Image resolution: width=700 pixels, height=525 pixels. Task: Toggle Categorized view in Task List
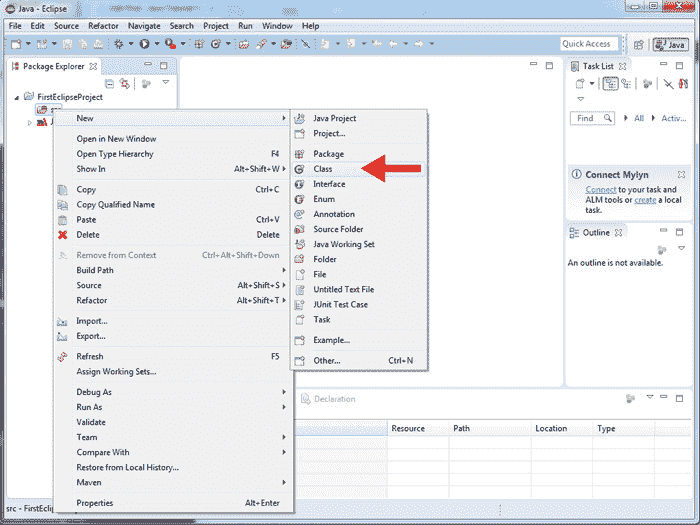(610, 83)
